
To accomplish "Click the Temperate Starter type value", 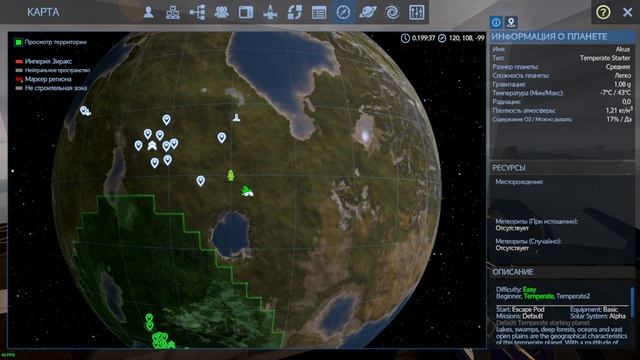I will click(605, 58).
